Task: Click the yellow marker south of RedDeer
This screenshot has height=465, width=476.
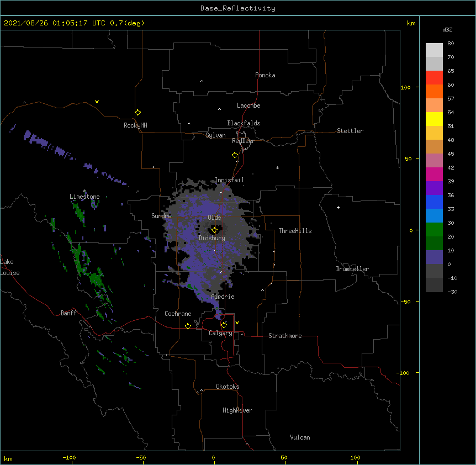Action: pos(235,155)
